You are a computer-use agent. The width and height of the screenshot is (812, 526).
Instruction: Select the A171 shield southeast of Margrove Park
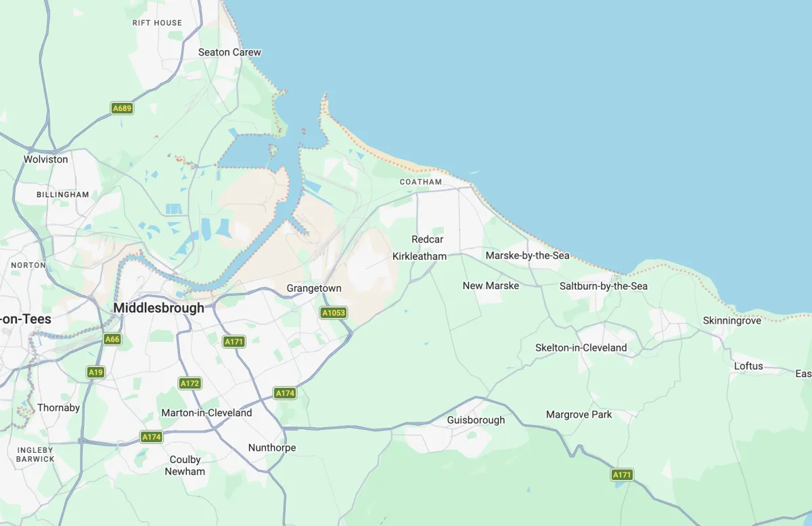(622, 475)
